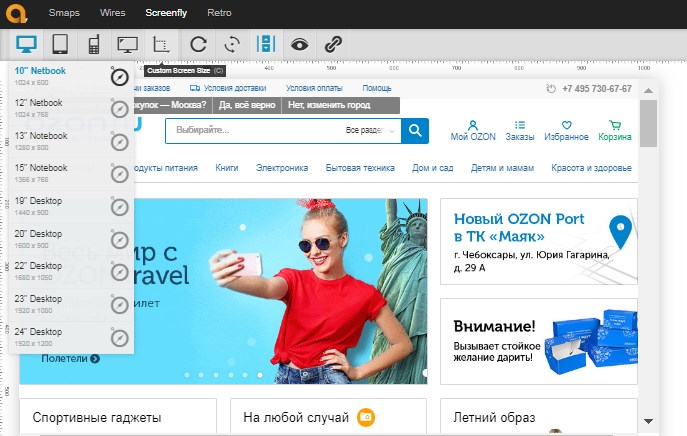Select the desktop monitor device icon

coord(26,44)
